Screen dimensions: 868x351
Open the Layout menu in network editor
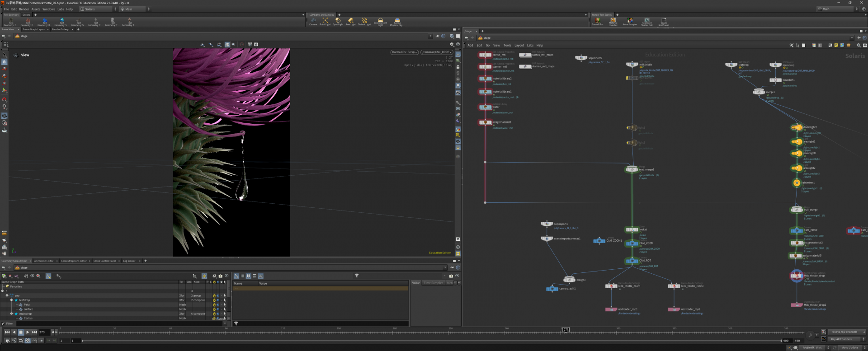coord(519,45)
